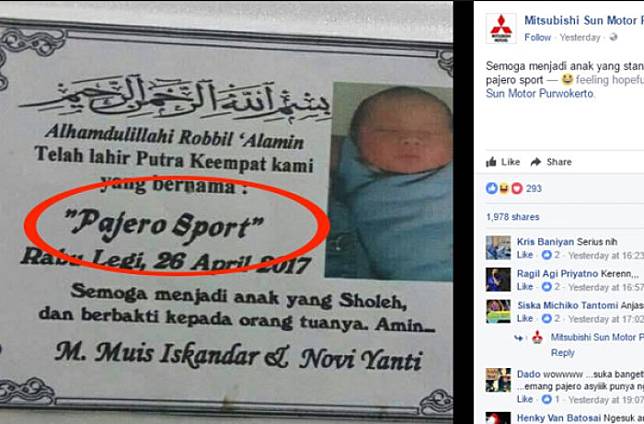Click the thumbs-up Like icon under post
Image resolution: width=644 pixels, height=424 pixels.
tap(491, 162)
